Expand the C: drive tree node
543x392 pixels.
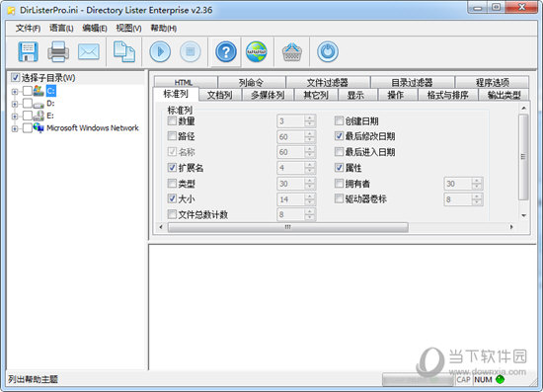[x=15, y=92]
